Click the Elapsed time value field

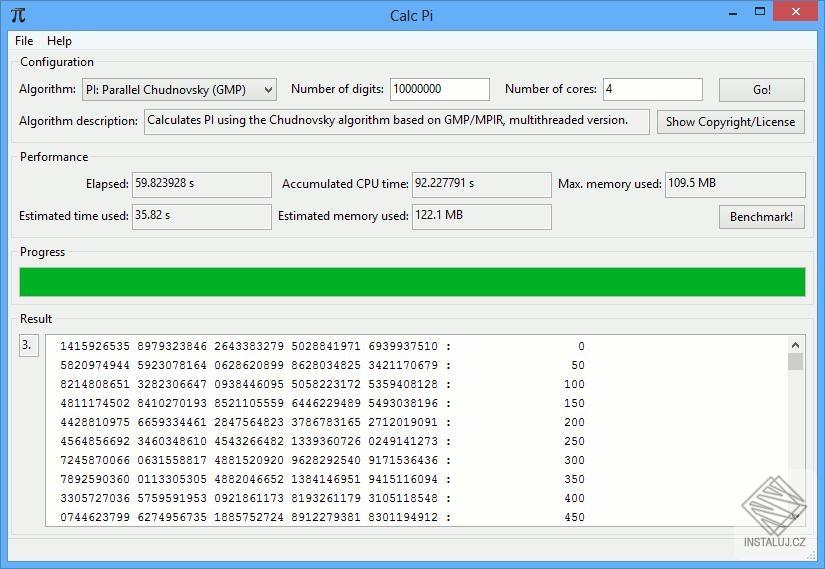[202, 185]
